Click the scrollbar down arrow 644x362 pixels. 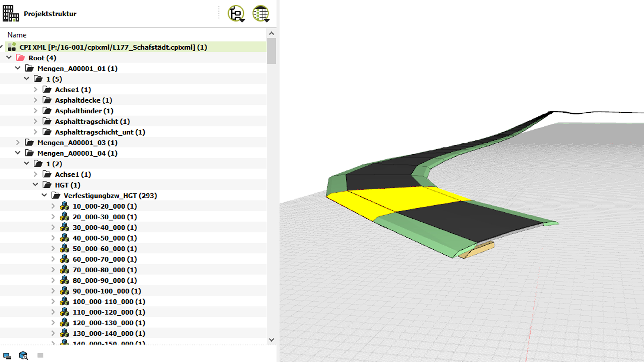tap(272, 340)
